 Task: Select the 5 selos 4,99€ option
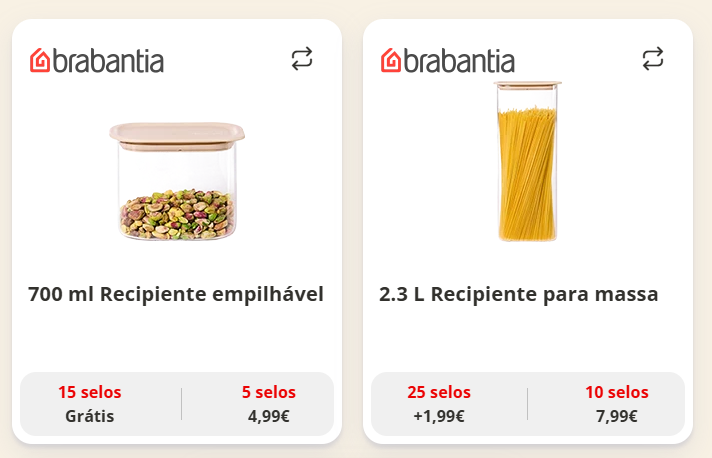(x=269, y=404)
